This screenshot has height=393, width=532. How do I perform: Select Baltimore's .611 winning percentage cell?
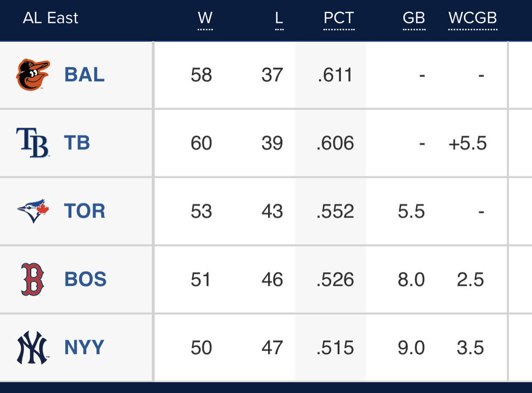coord(335,75)
